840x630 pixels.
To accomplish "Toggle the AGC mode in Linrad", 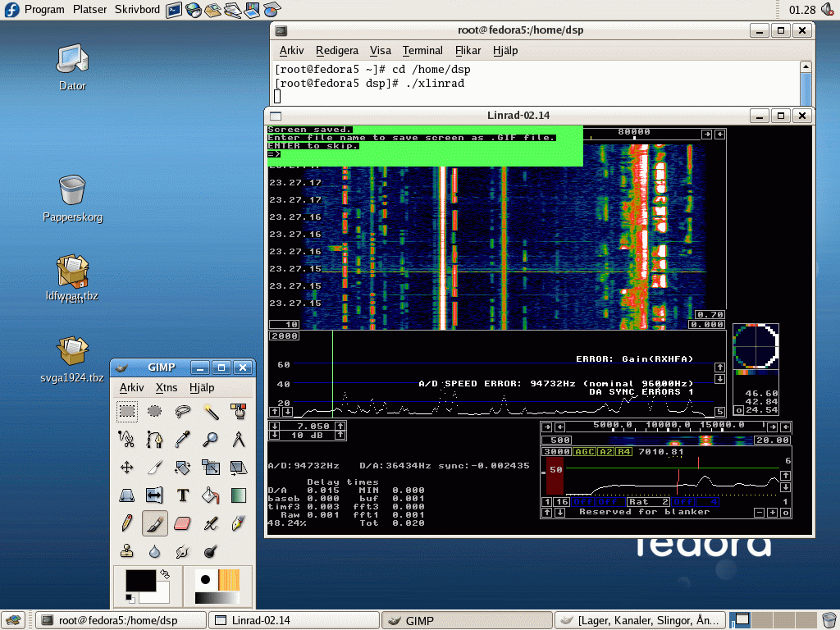I will [584, 452].
